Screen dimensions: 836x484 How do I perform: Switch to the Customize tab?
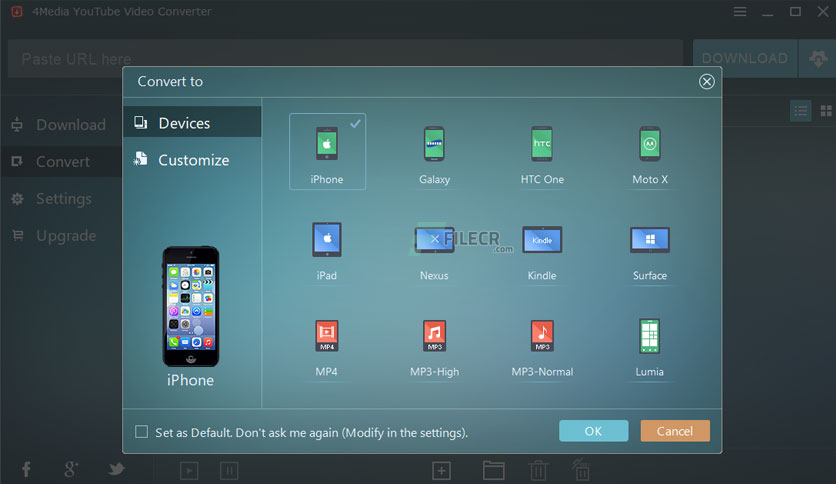coord(192,160)
